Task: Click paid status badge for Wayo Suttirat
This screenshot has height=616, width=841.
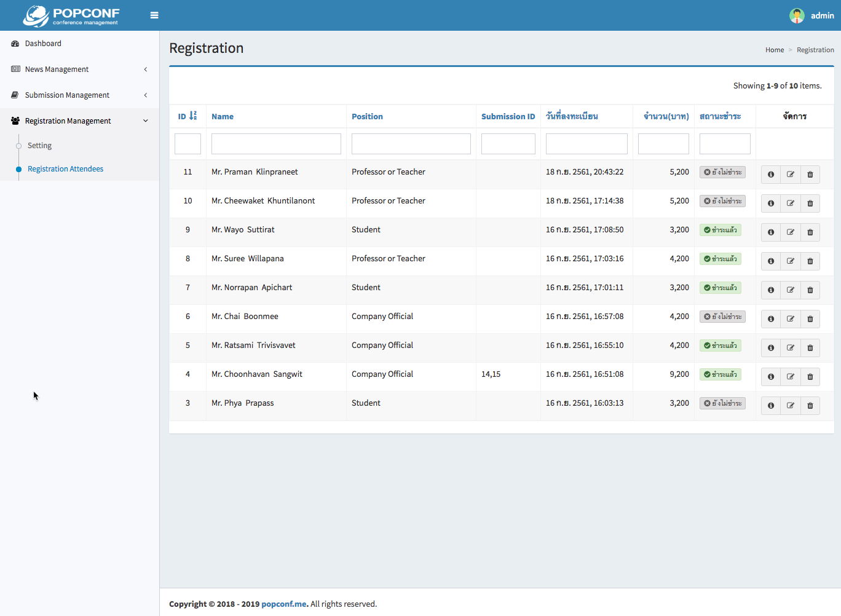Action: tap(720, 230)
